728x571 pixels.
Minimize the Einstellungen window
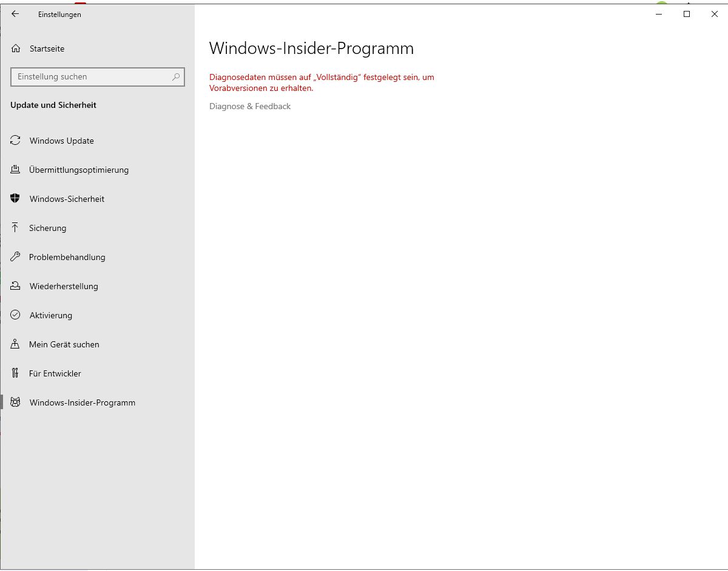[x=659, y=14]
